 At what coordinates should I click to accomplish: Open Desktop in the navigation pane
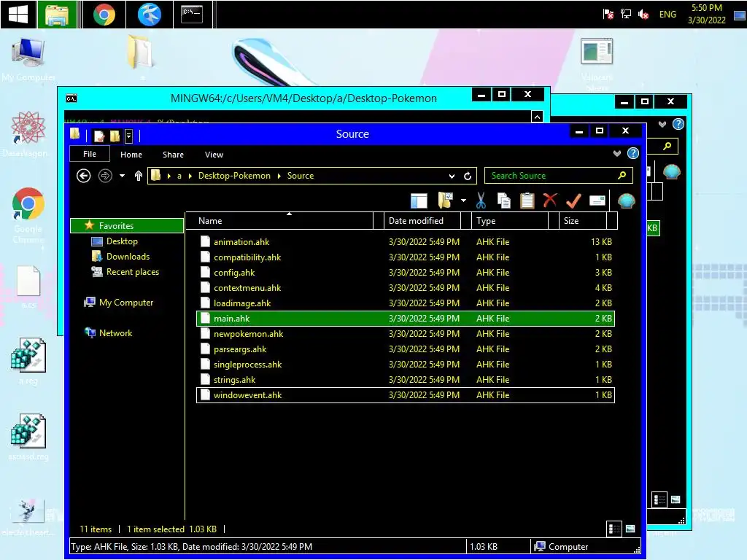click(122, 241)
